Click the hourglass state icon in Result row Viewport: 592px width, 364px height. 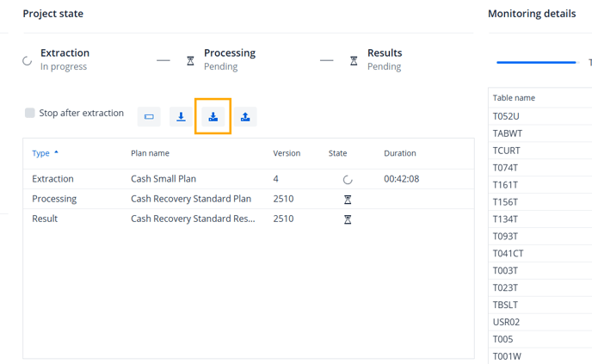[x=348, y=219]
